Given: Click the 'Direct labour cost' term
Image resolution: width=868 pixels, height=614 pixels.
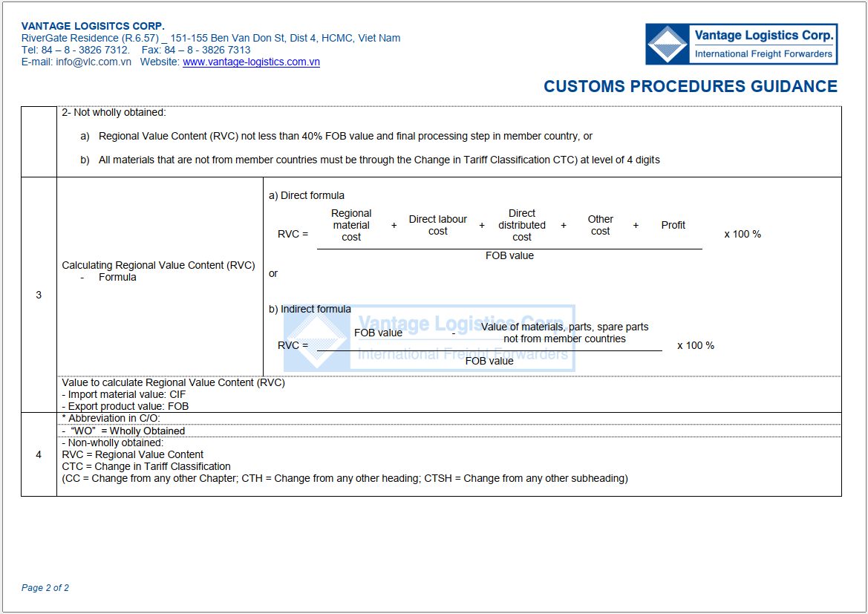Looking at the screenshot, I should [x=438, y=225].
